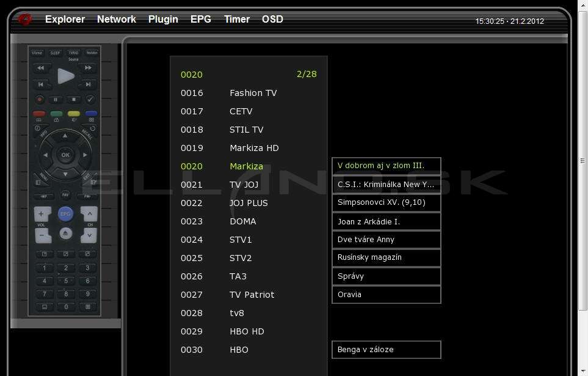
Task: Select channel 0018 STIL TV
Action: (x=249, y=130)
